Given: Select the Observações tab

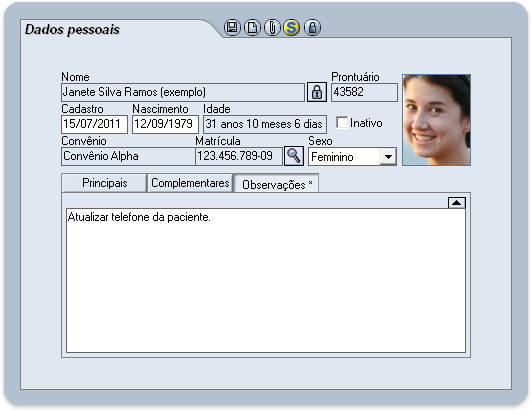Looking at the screenshot, I should pyautogui.click(x=276, y=184).
